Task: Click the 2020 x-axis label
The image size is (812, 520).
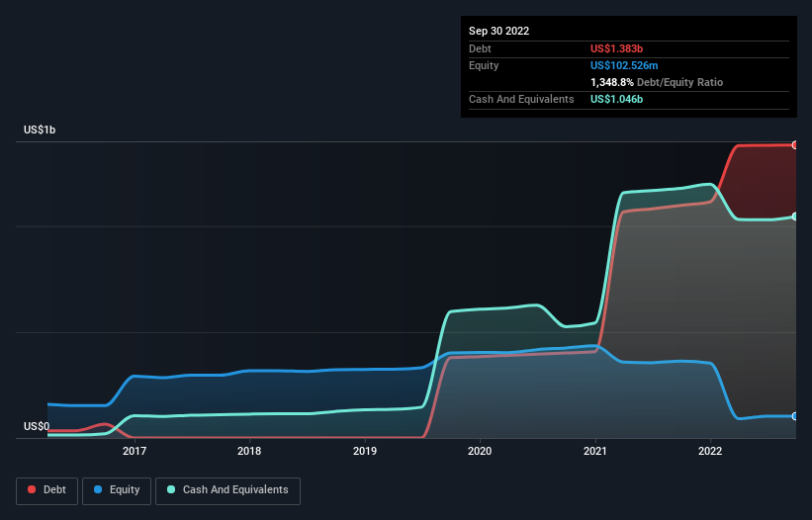Action: [x=480, y=451]
